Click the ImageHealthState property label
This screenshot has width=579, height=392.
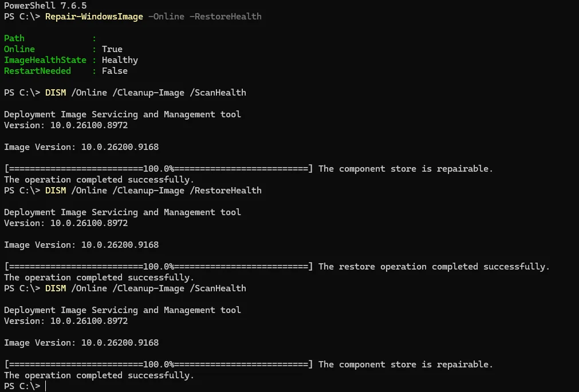click(45, 60)
